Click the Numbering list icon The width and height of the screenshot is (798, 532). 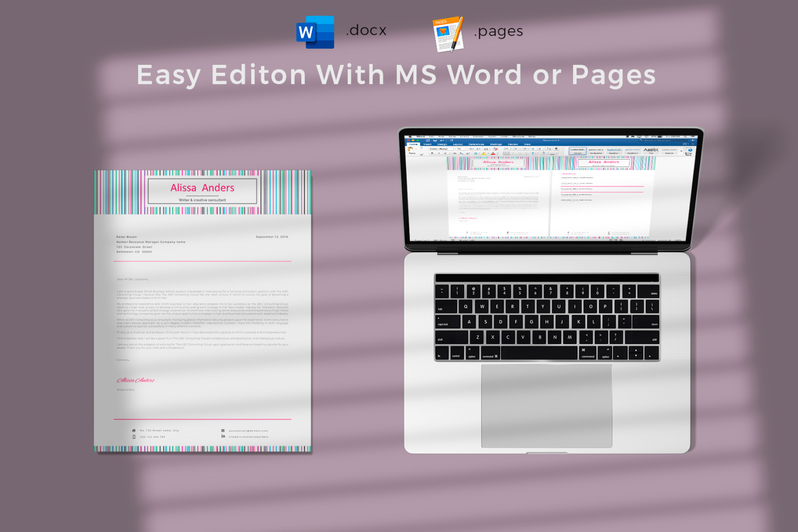coord(516,149)
